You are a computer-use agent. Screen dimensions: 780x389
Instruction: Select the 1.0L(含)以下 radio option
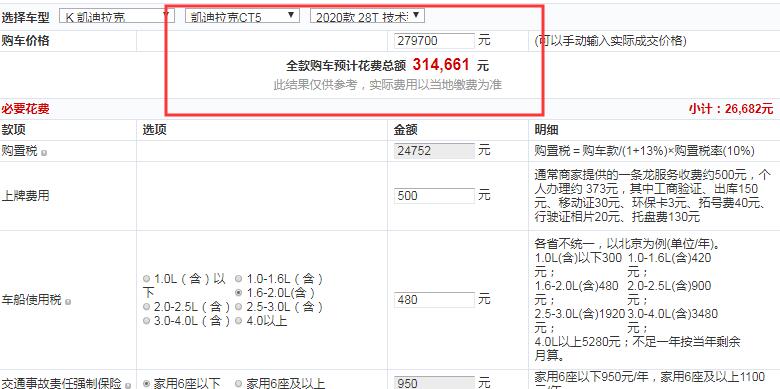pyautogui.click(x=146, y=279)
